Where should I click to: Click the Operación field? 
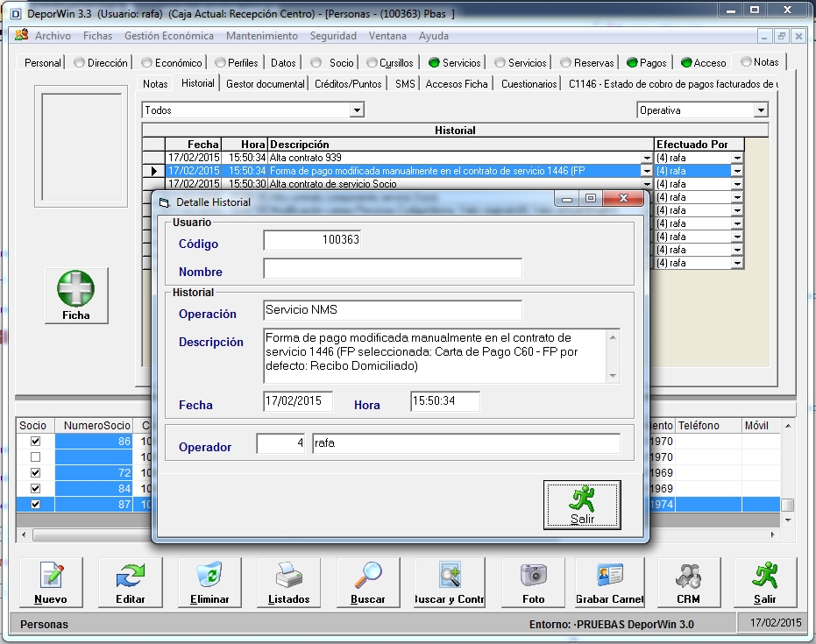[x=393, y=310]
